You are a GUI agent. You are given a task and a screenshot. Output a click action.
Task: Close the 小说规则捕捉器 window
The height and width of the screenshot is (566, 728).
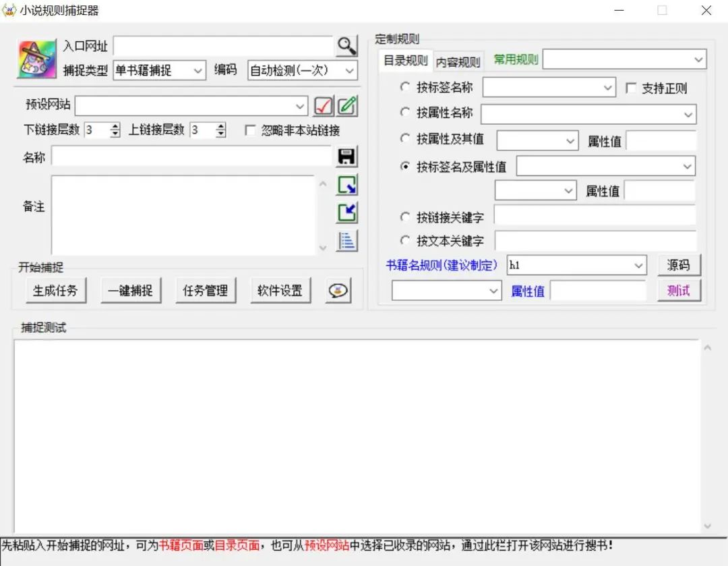pos(706,10)
